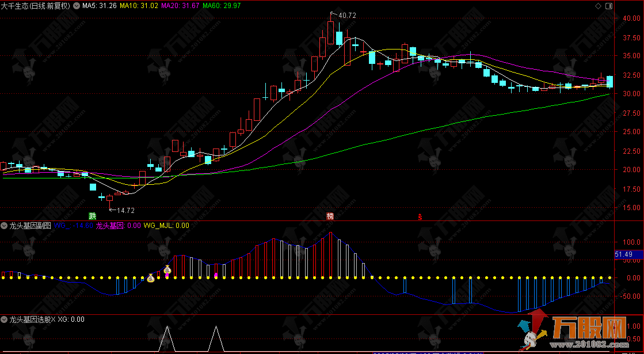Click the 龙头基因选股X panel title
The width and height of the screenshot is (644, 354).
(32, 319)
